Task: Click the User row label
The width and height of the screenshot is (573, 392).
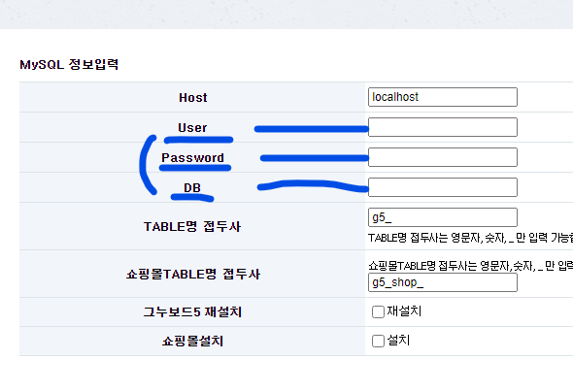Action: click(x=192, y=128)
